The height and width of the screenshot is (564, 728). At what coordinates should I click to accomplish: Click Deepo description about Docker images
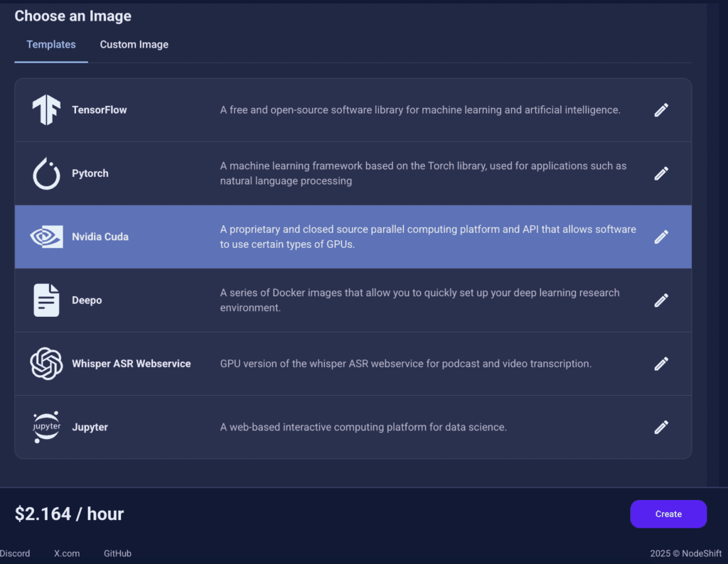coord(419,300)
